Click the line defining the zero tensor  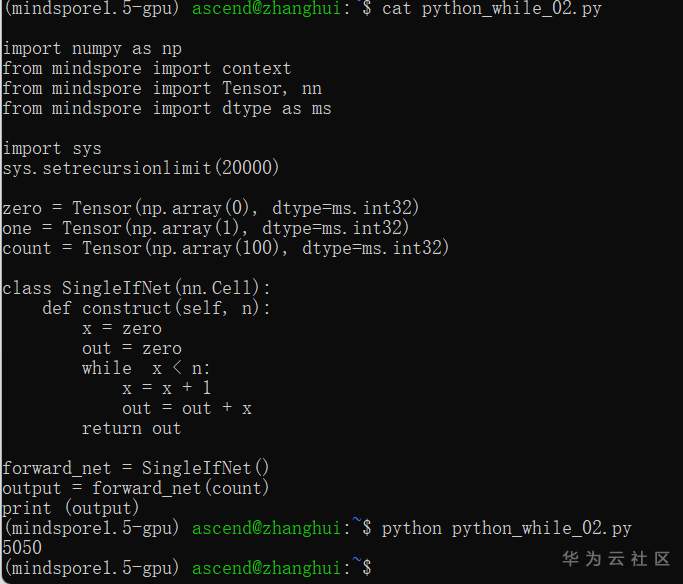(x=211, y=208)
